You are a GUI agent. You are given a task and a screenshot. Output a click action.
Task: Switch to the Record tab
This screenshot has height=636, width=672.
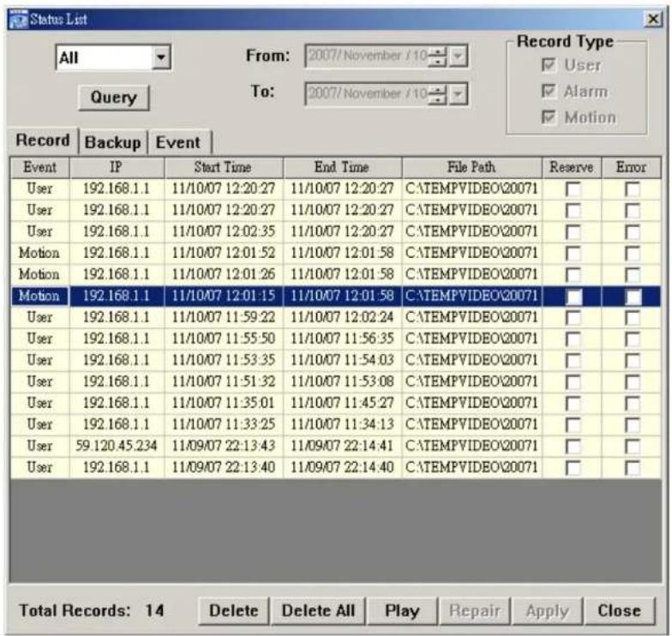tap(43, 141)
